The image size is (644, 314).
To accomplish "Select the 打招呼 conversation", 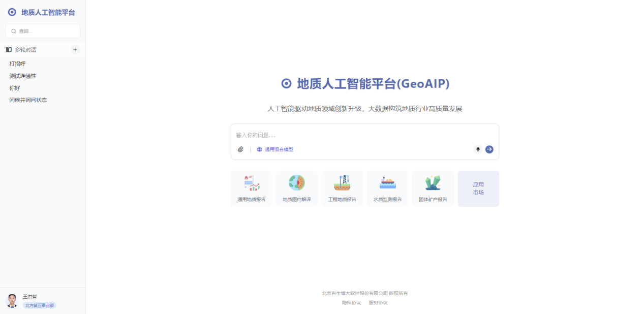I will (x=17, y=64).
